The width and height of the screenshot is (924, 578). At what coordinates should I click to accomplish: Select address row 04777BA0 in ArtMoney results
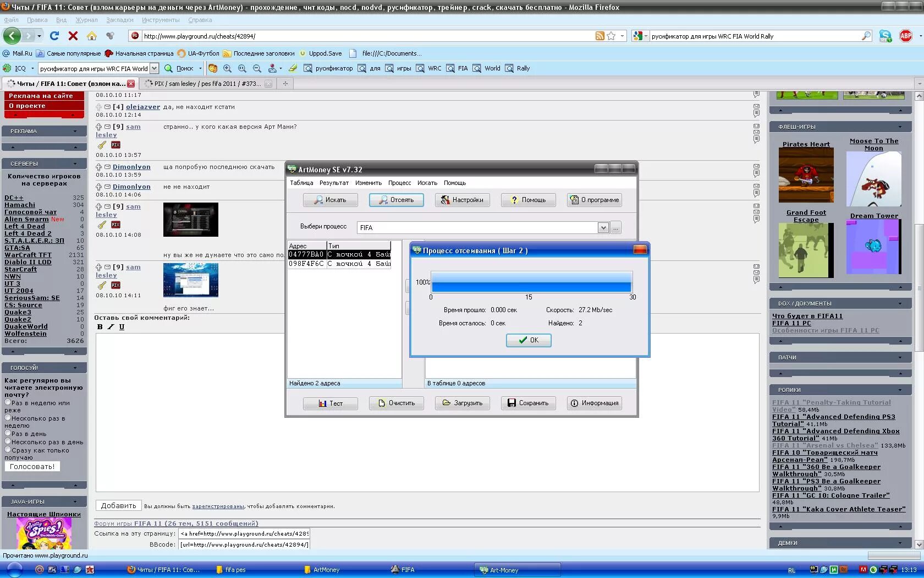[x=339, y=254]
